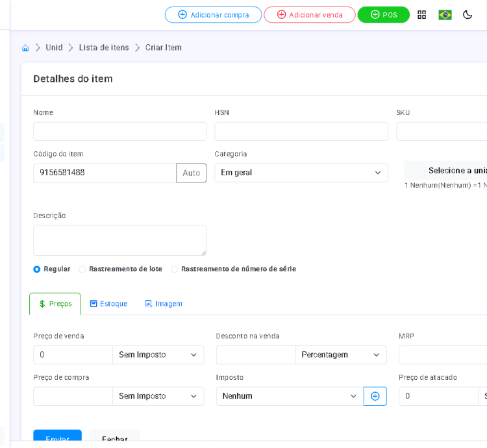Expand the Categoria dropdown

click(x=301, y=173)
